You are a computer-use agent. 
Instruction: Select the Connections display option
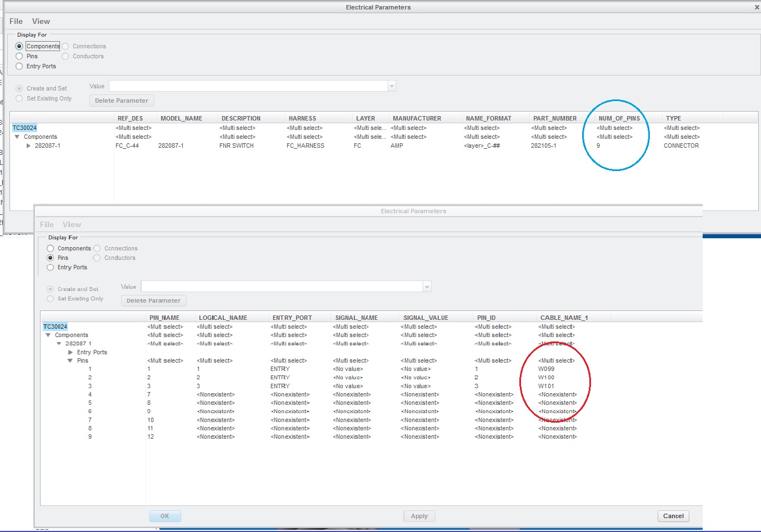point(97,248)
